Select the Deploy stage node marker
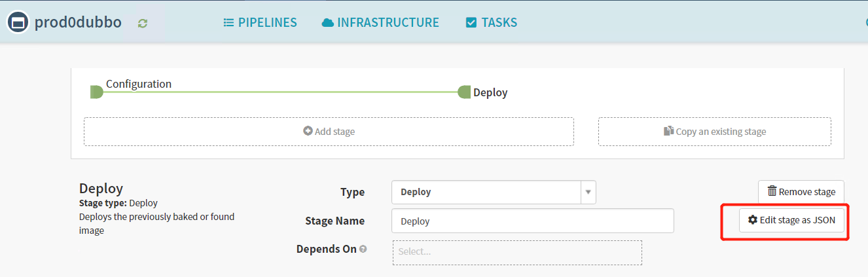This screenshot has width=868, height=277. click(464, 92)
